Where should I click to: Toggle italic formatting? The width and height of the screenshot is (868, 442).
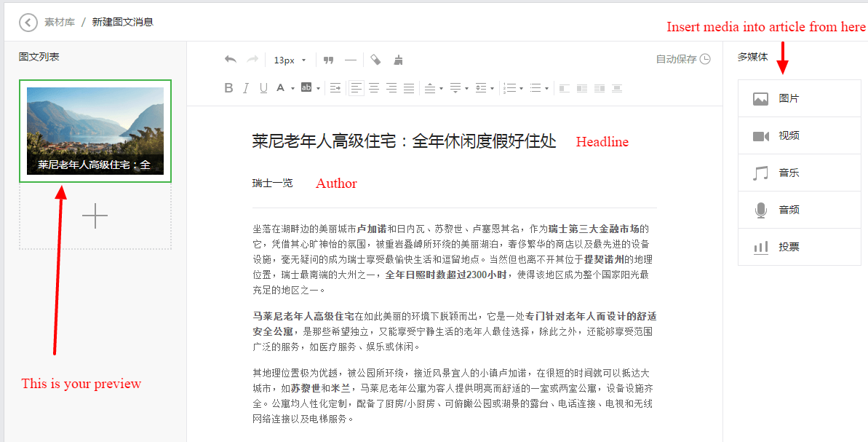[246, 87]
